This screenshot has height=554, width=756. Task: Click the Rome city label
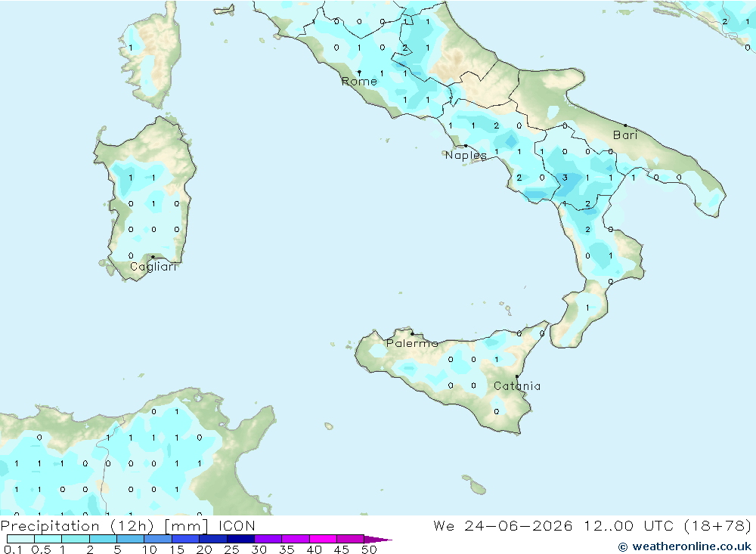pyautogui.click(x=359, y=82)
